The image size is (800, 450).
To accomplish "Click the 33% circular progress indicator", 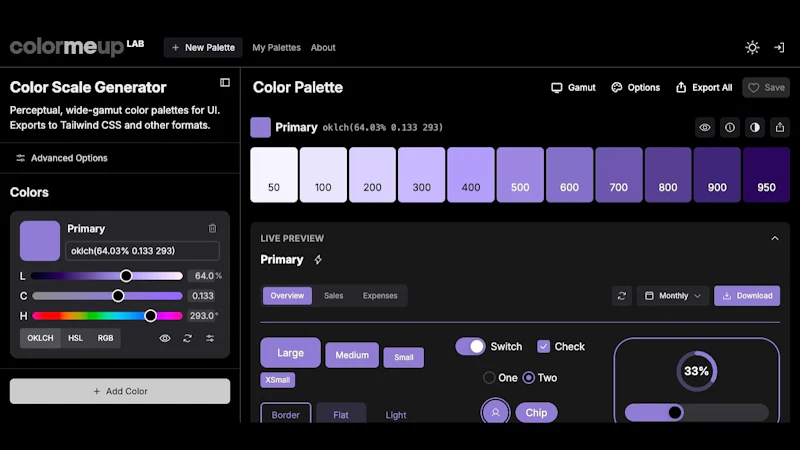I will coord(696,371).
